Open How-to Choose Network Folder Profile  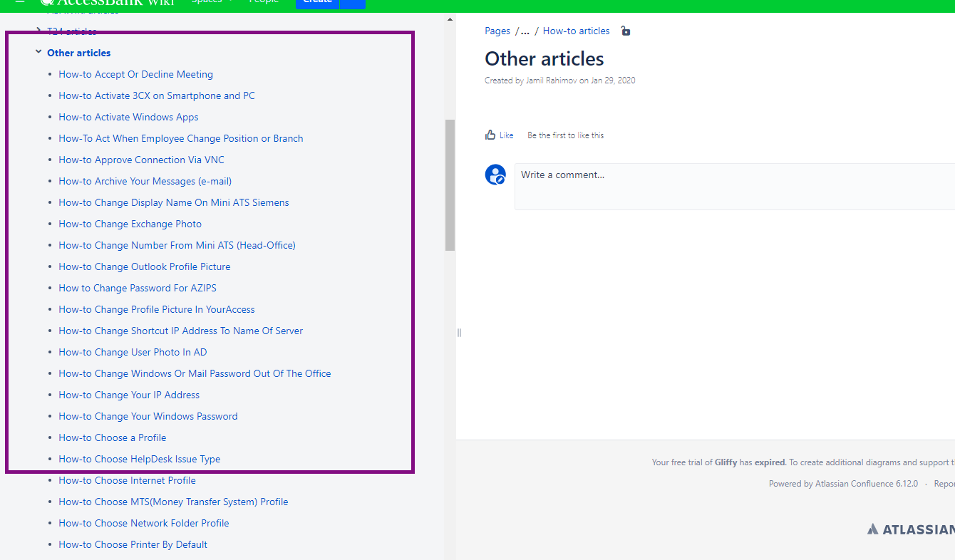coord(144,523)
